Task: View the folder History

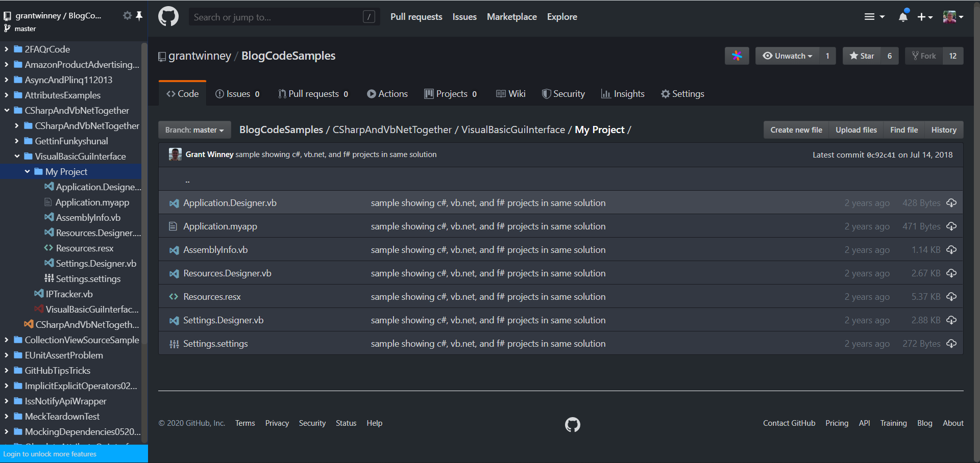Action: (x=944, y=130)
